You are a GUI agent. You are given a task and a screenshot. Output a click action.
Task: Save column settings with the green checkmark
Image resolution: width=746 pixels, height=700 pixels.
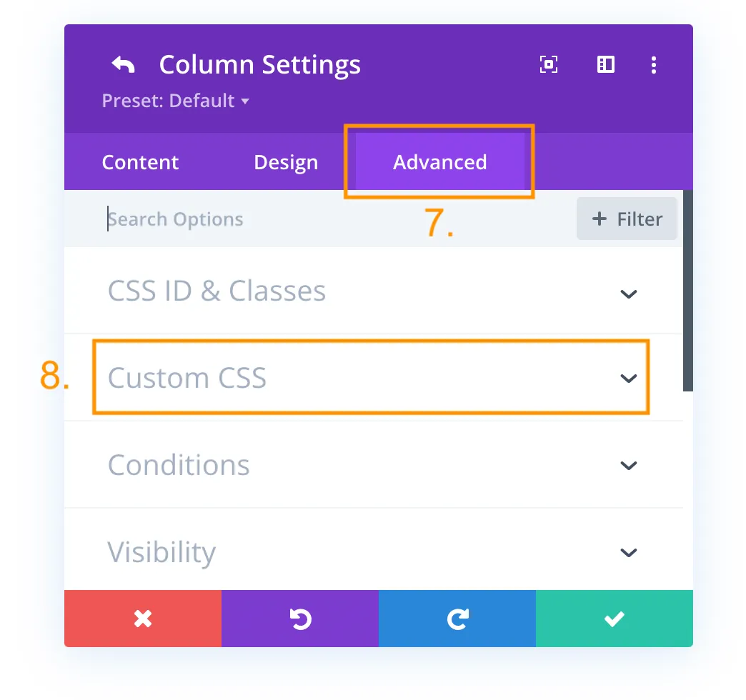pos(614,619)
